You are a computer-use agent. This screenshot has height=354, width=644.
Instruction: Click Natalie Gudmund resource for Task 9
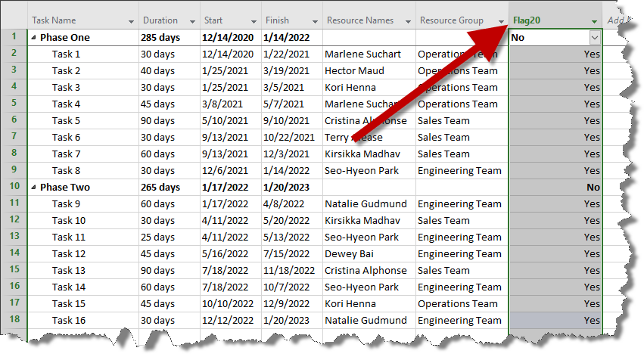click(x=369, y=203)
